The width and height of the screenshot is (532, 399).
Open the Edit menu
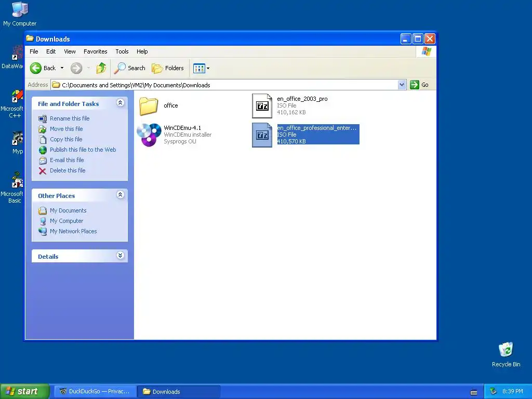click(51, 51)
